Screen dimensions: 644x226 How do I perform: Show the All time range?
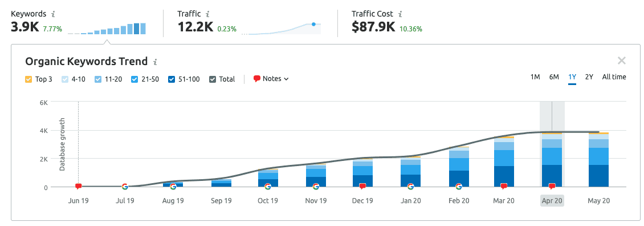614,77
